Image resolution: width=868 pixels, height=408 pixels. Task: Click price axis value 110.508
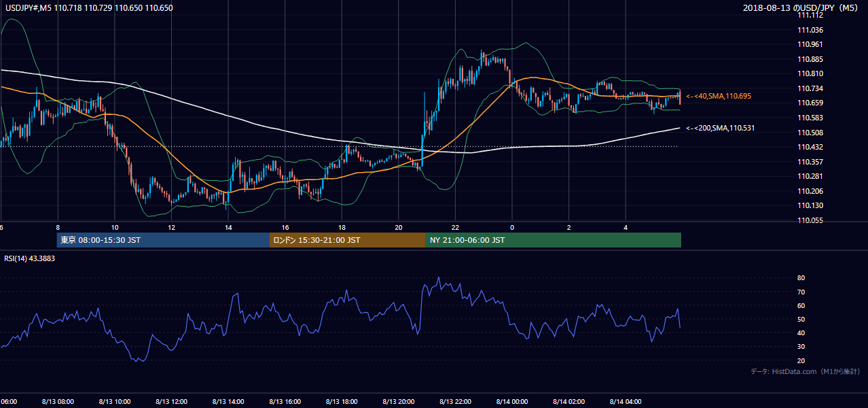point(810,133)
